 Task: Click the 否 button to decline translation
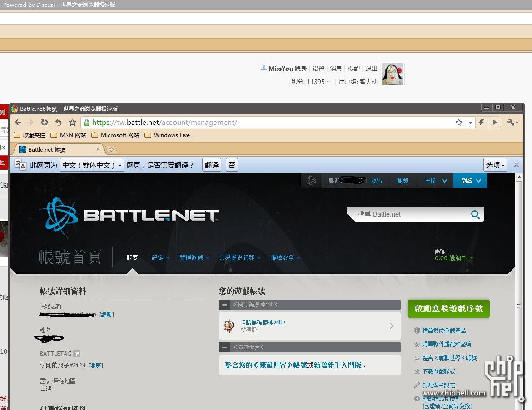[x=232, y=165]
